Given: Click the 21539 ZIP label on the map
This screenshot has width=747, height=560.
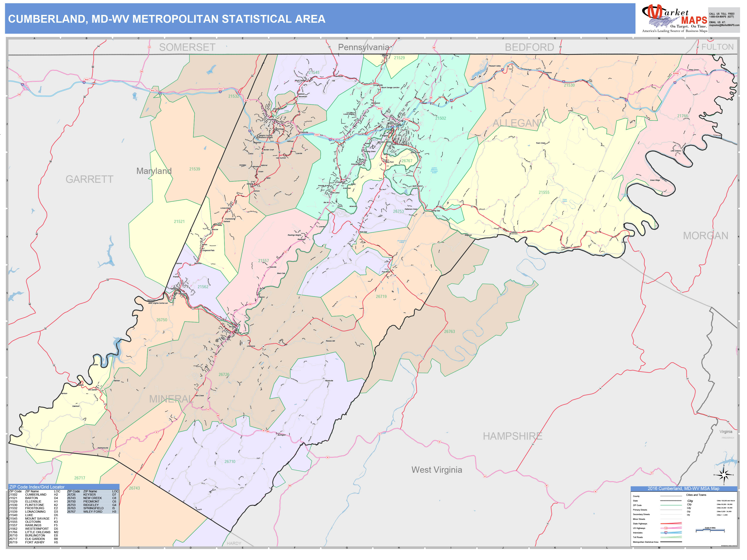Looking at the screenshot, I should (x=195, y=169).
